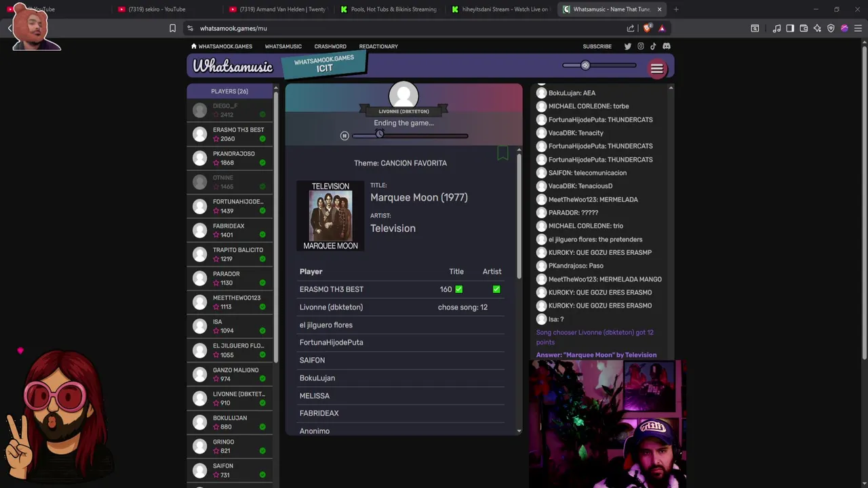
Task: Open the browser tab search icon
Action: tap(755, 28)
